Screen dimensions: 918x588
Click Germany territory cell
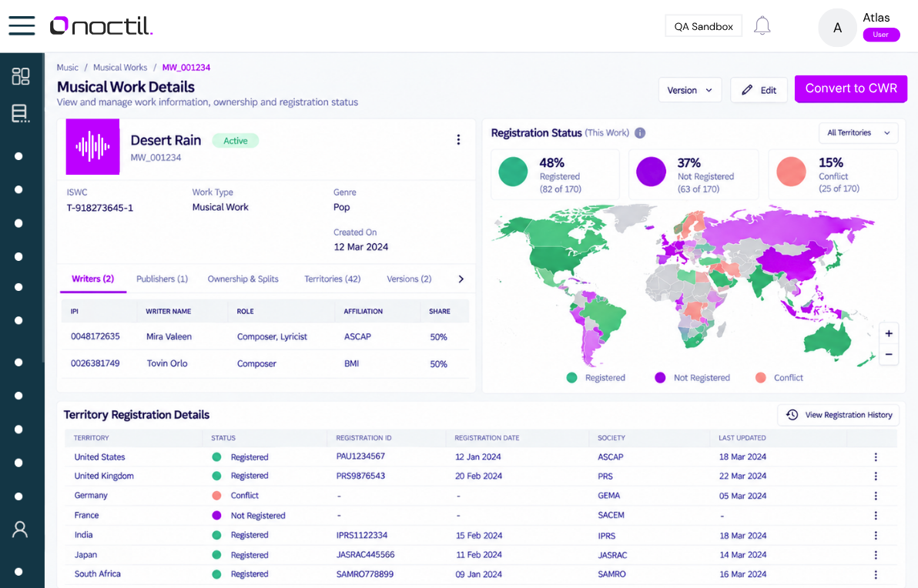(91, 496)
